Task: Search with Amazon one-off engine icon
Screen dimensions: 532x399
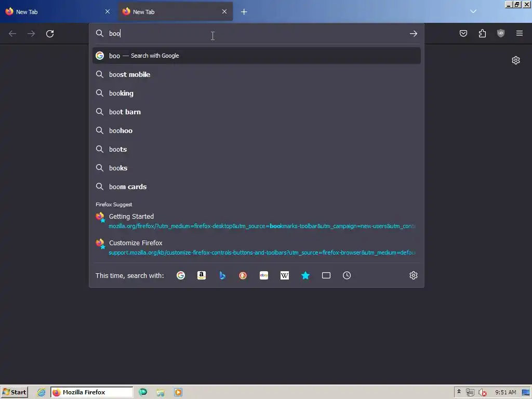Action: (202, 275)
